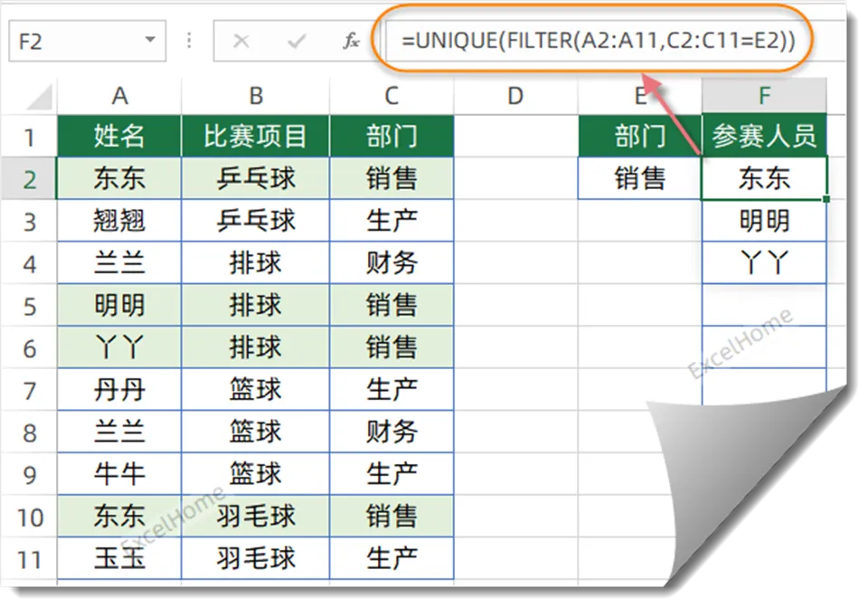This screenshot has height=608, width=868.
Task: Click the fill handle of cell F2
Action: coord(826,199)
